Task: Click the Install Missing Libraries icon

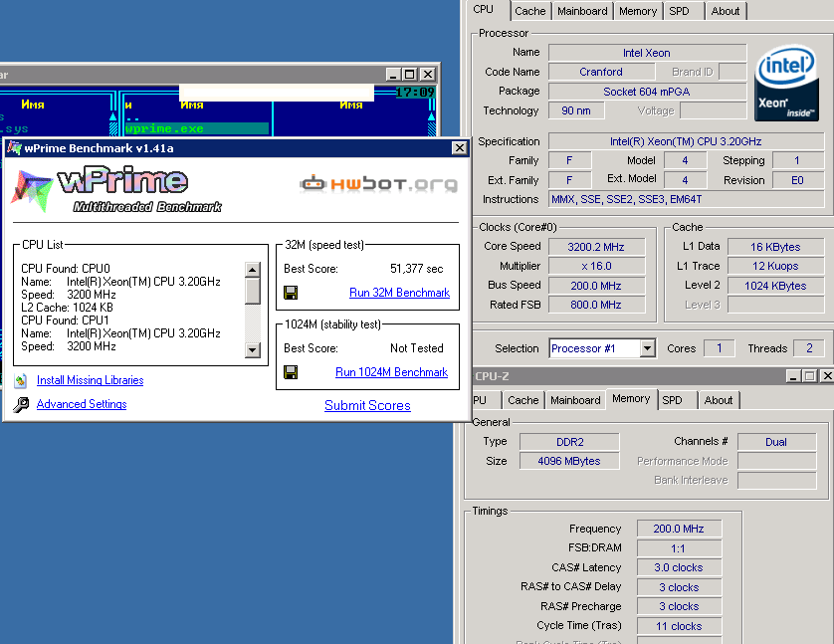Action: coord(21,380)
